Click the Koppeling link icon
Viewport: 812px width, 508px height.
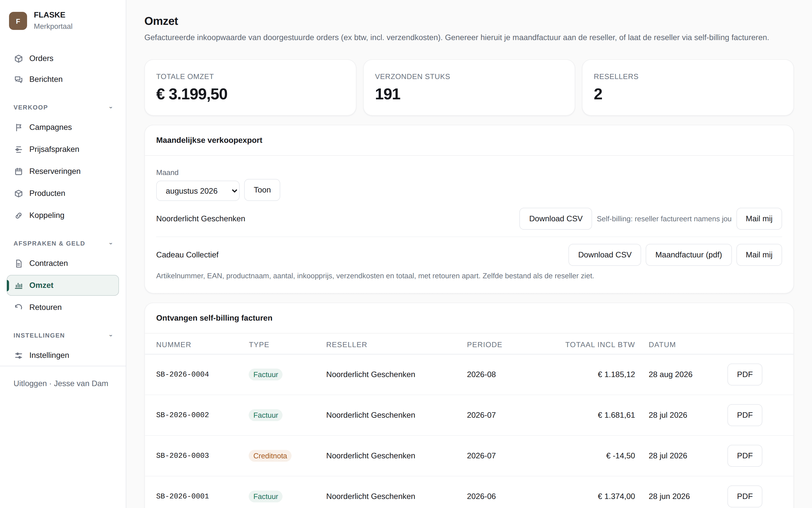click(x=19, y=215)
